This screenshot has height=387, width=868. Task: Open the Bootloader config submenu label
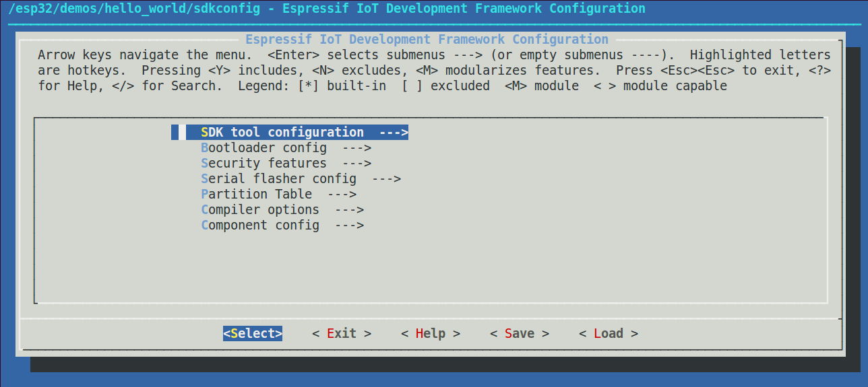(x=263, y=147)
